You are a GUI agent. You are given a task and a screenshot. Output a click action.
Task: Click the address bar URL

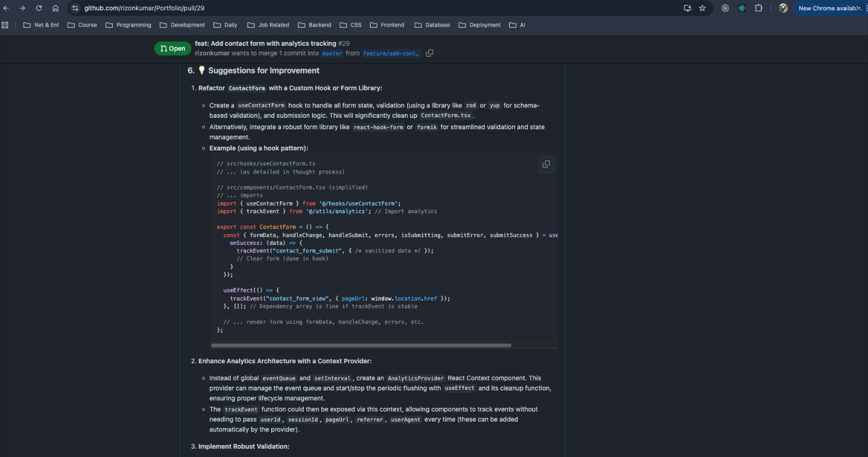144,8
